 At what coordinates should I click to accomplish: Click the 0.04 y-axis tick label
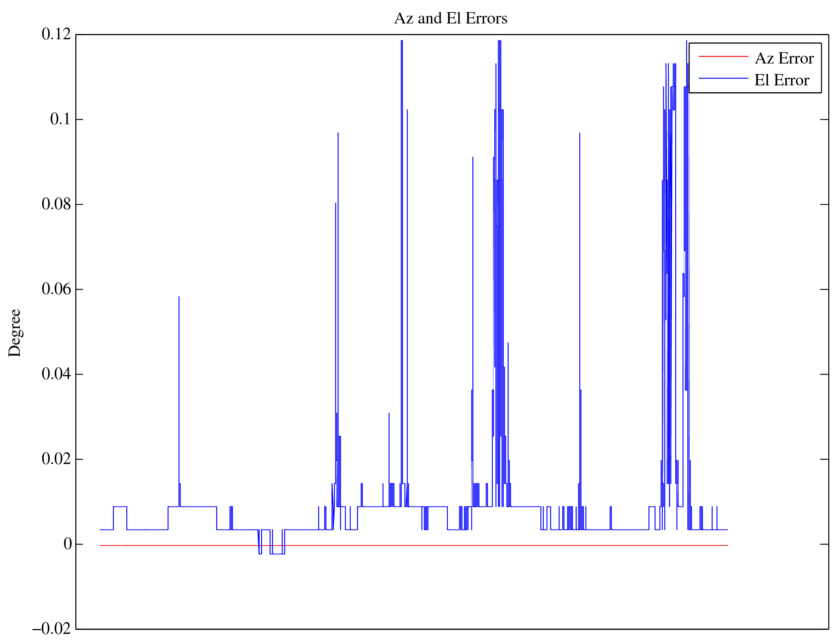pos(56,374)
